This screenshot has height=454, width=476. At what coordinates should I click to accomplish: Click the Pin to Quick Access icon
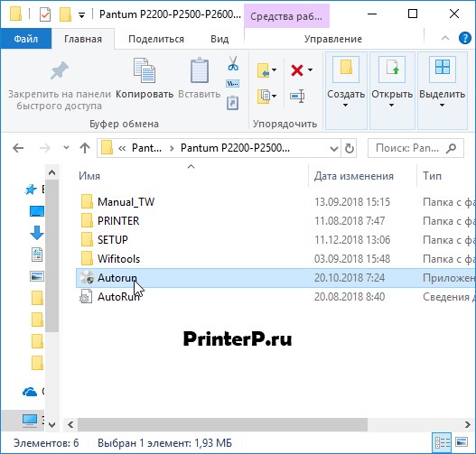click(60, 70)
